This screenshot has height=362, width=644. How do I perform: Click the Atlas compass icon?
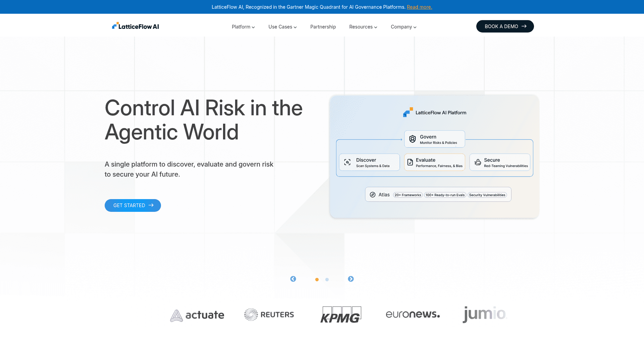[x=373, y=195]
